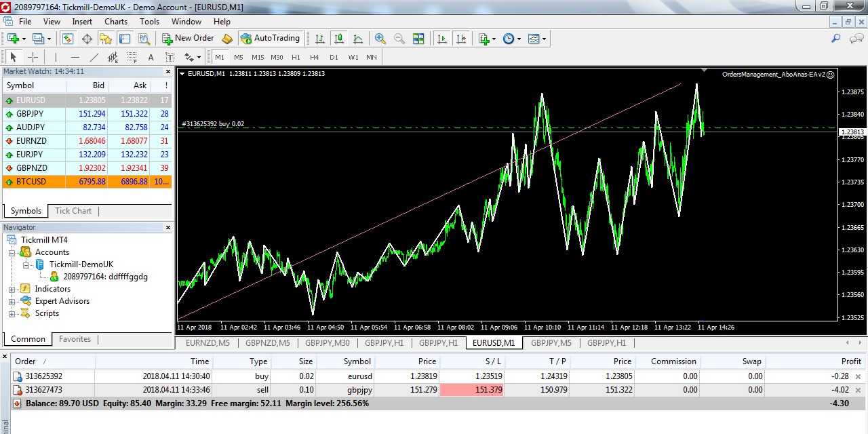This screenshot has height=434, width=868.
Task: Expand the Indicators tree node
Action: point(12,289)
